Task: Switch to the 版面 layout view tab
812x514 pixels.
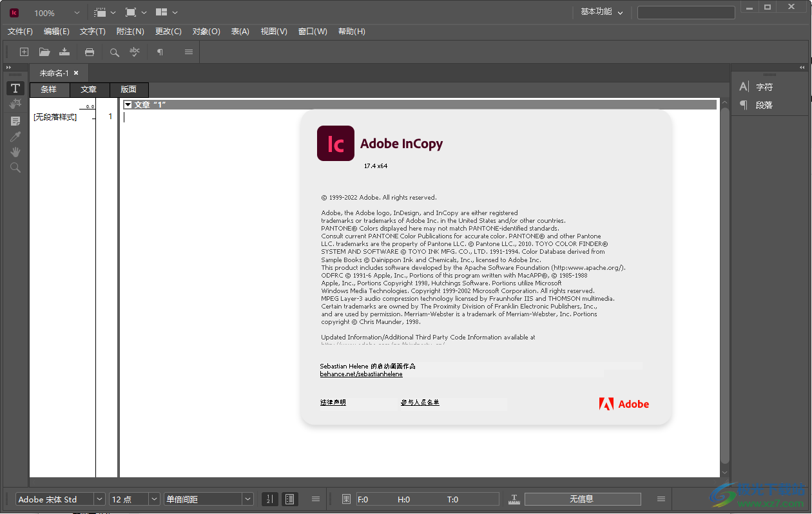Action: coord(129,90)
